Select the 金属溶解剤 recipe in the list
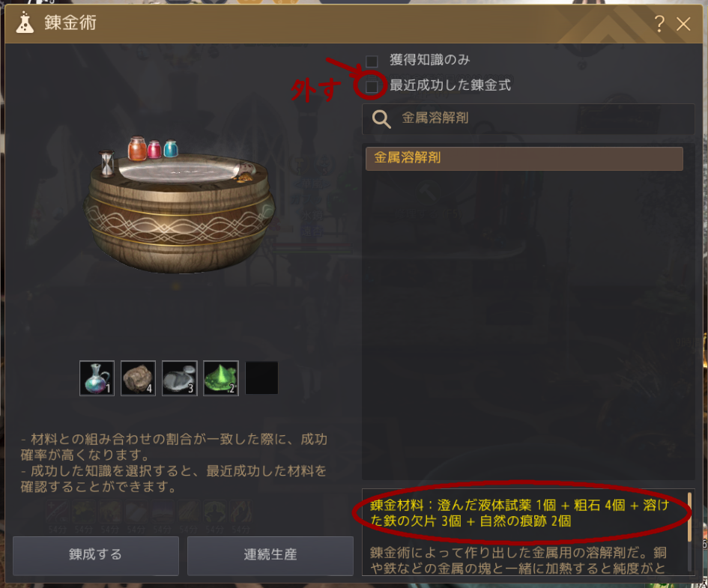The height and width of the screenshot is (588, 708). pos(524,158)
